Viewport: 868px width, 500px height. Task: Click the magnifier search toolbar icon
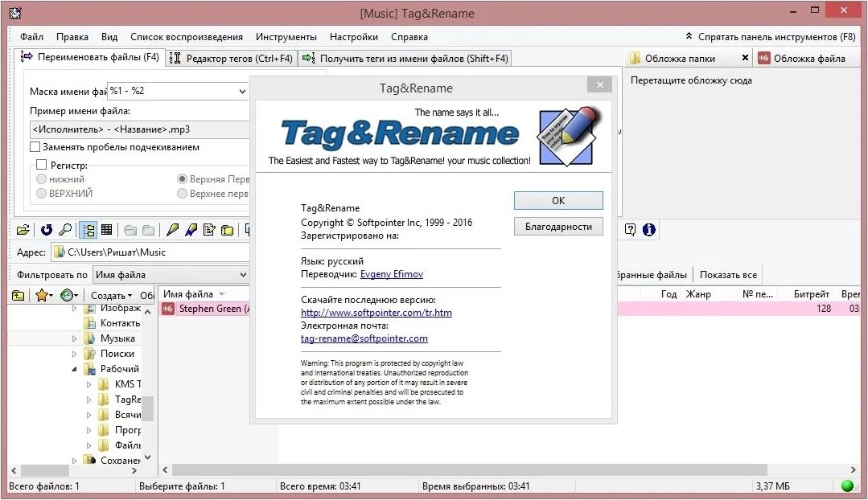point(65,230)
